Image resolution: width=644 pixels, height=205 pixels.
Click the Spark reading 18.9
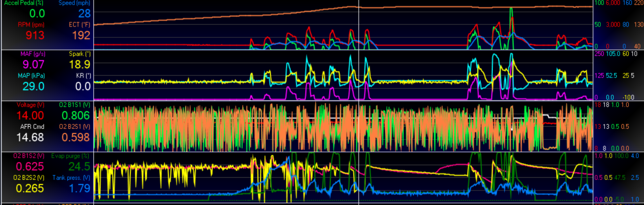(80, 65)
